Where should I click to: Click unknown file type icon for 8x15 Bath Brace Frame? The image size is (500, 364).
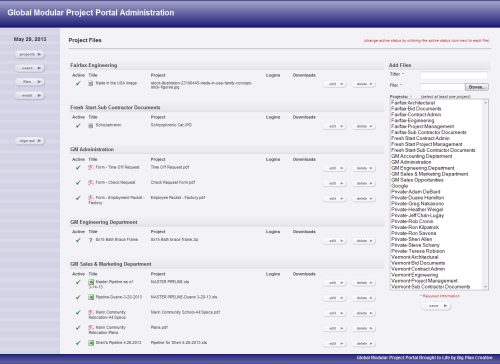click(x=91, y=240)
